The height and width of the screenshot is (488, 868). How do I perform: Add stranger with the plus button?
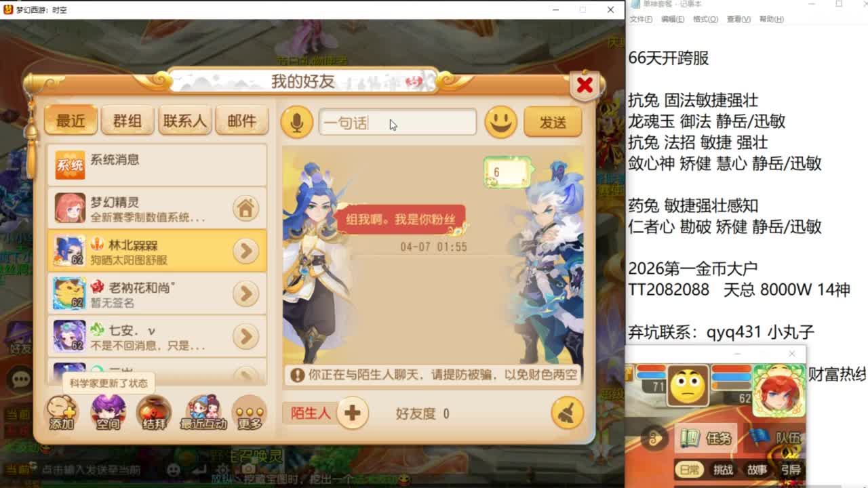352,413
